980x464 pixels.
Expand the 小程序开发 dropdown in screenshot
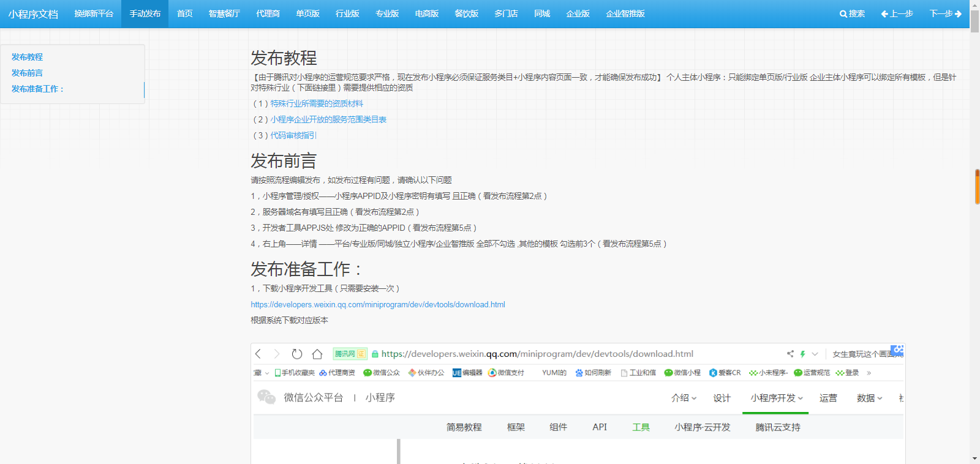pyautogui.click(x=776, y=398)
